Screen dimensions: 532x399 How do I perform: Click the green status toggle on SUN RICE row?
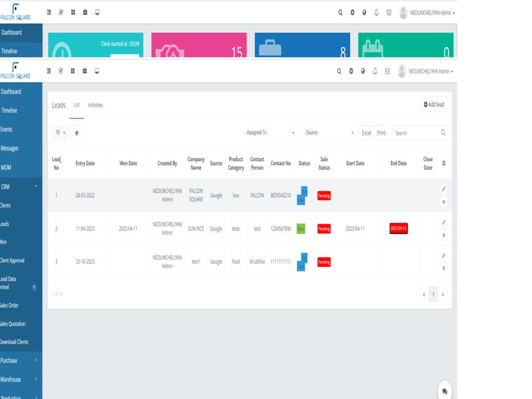tap(302, 228)
